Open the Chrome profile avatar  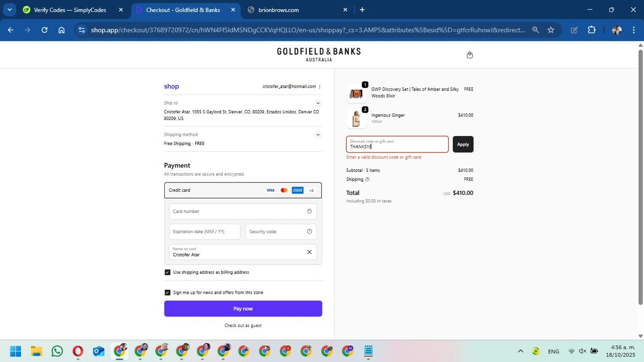click(x=617, y=30)
